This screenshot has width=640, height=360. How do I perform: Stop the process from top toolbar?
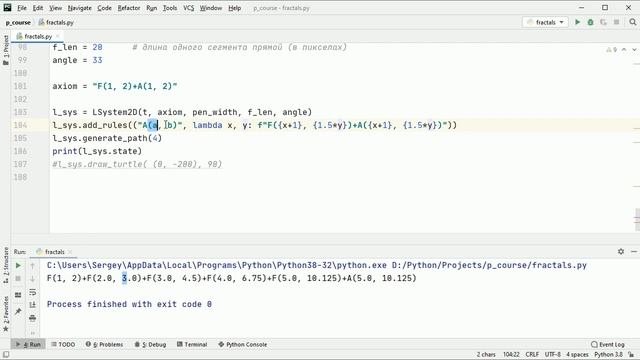(x=616, y=22)
